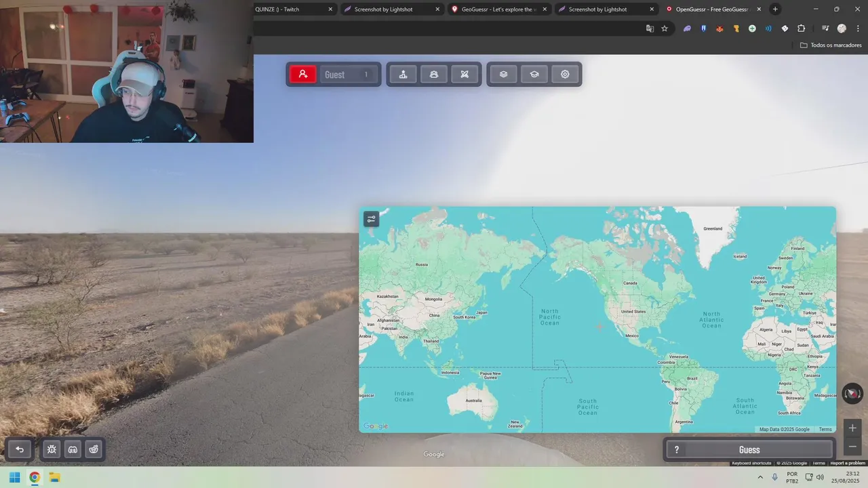The image size is (868, 488).
Task: Switch to the GeoGuessr tab
Action: point(497,9)
